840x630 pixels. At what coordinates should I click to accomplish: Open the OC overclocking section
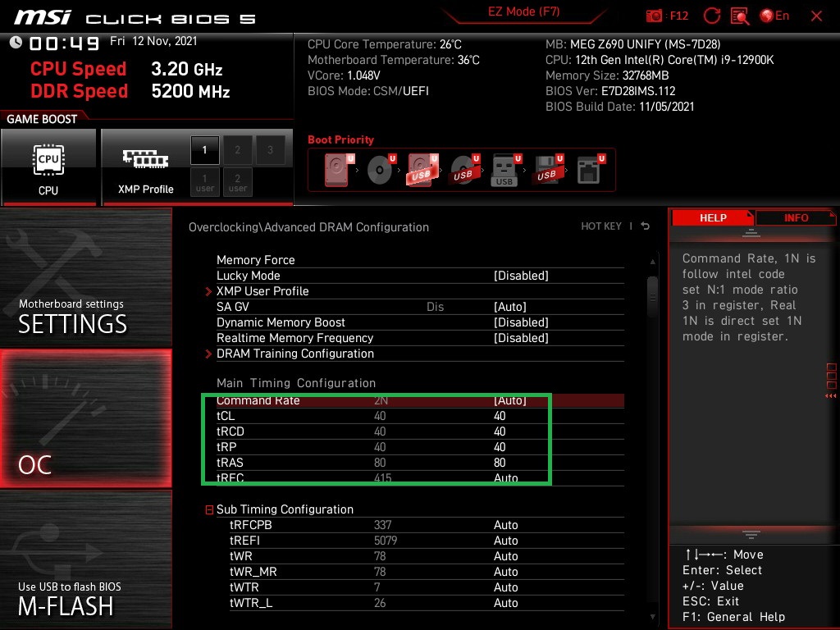click(x=85, y=418)
